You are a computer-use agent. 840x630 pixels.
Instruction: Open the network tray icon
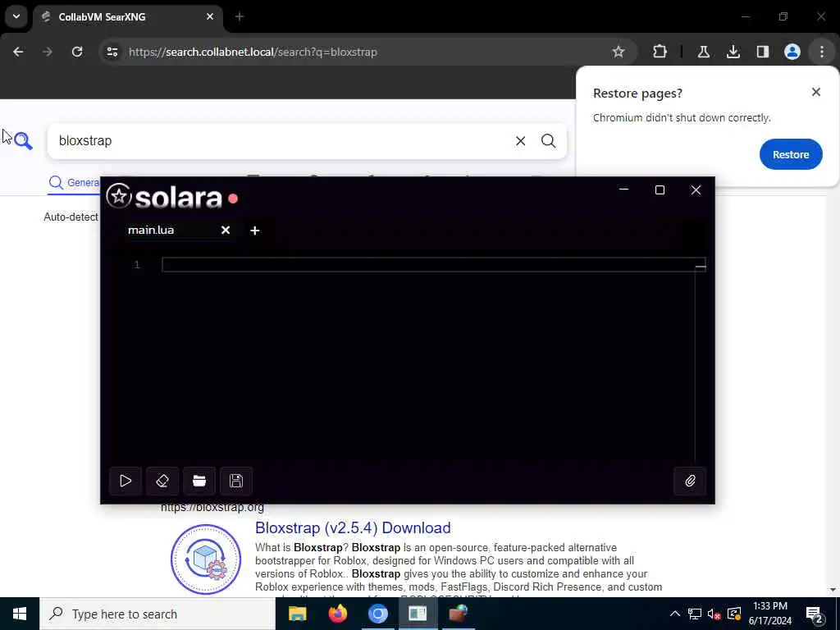tap(695, 614)
